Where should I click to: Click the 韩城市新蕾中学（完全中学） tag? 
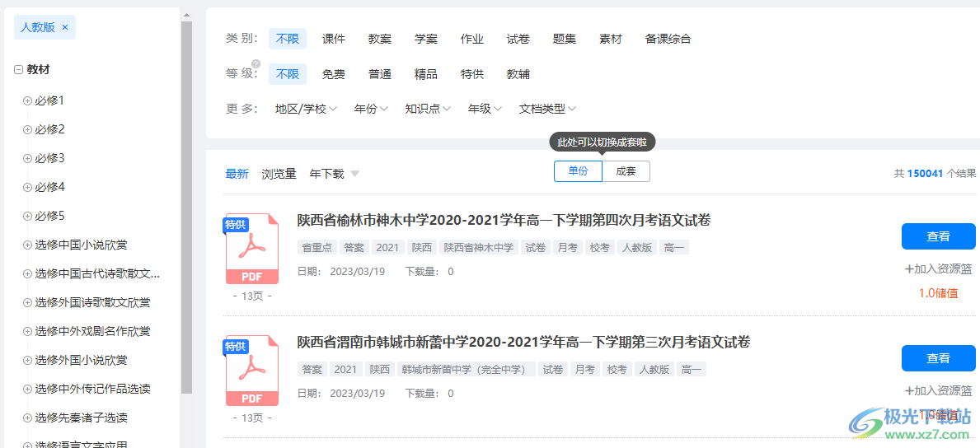(467, 369)
